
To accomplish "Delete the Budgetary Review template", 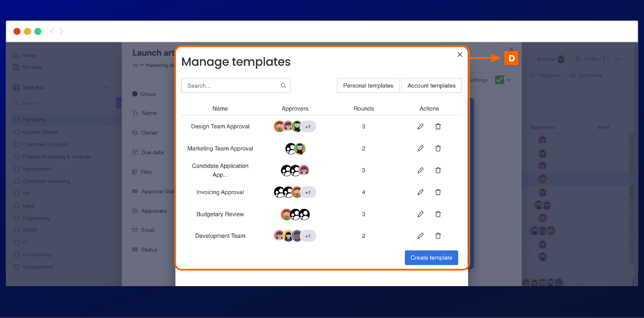I will pos(438,214).
